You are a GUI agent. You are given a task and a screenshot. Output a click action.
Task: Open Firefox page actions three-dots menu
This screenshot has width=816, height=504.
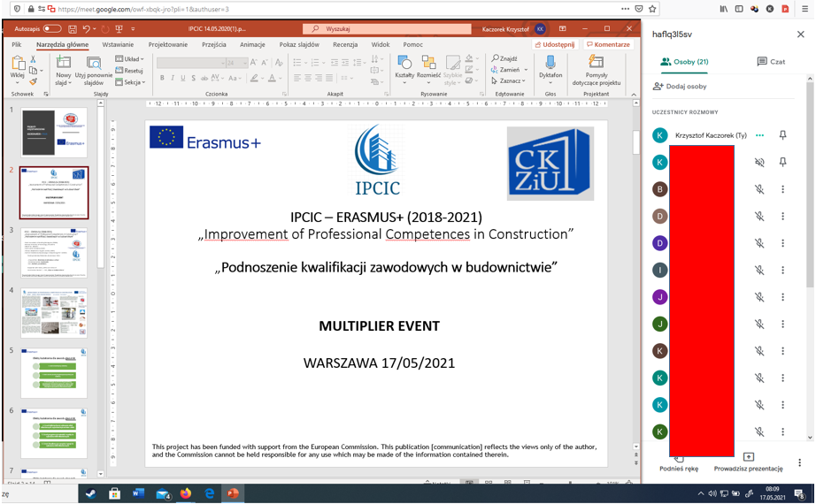tap(625, 9)
